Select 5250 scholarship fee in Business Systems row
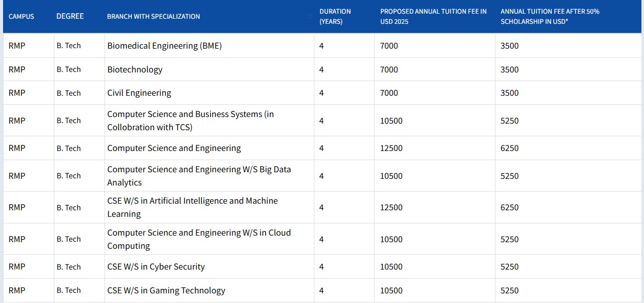The height and width of the screenshot is (303, 644). tap(510, 121)
